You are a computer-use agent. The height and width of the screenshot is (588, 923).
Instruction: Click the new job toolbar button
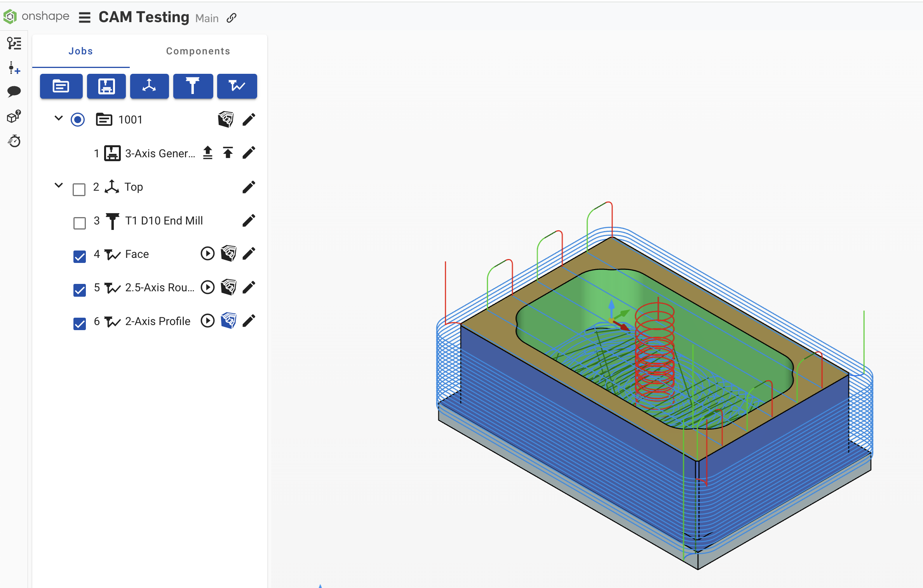point(61,86)
